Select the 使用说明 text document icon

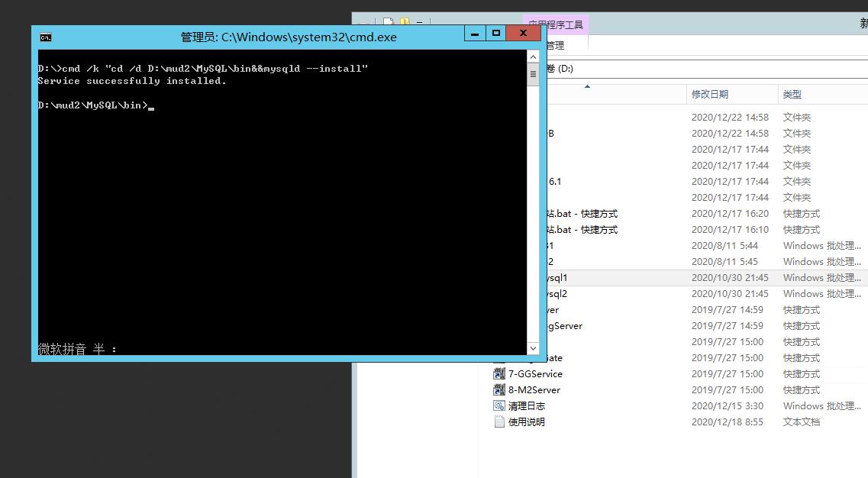[x=499, y=422]
